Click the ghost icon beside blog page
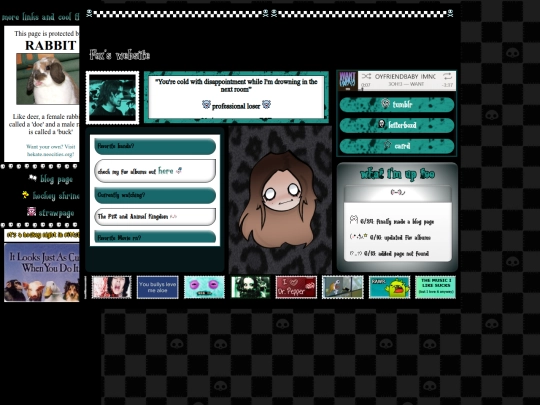540x405 pixels. (33, 178)
